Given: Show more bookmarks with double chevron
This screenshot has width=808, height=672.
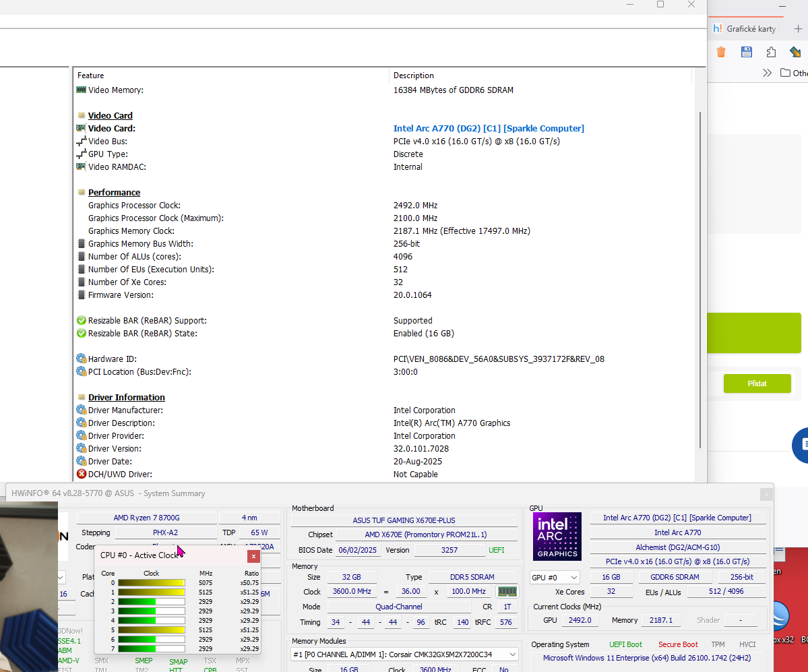Looking at the screenshot, I should click(767, 73).
